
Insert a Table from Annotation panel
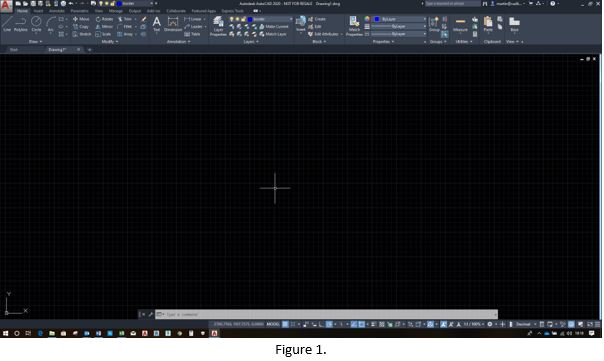point(192,34)
